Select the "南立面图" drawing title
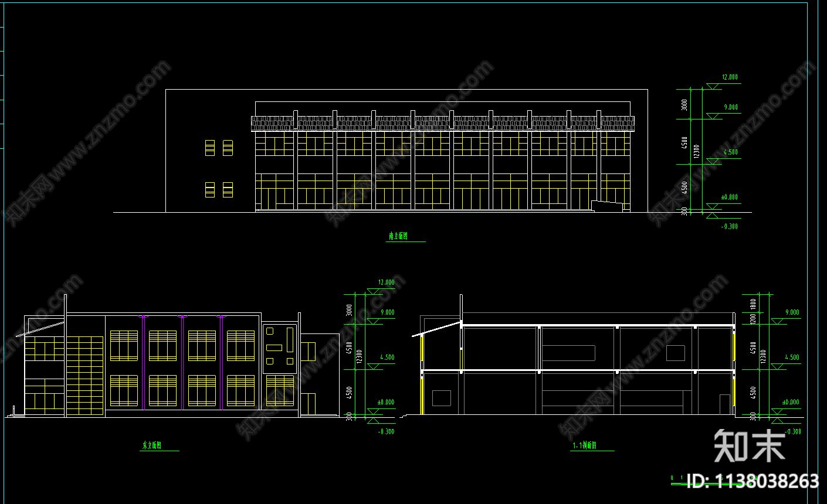This screenshot has height=504, width=827. click(398, 236)
